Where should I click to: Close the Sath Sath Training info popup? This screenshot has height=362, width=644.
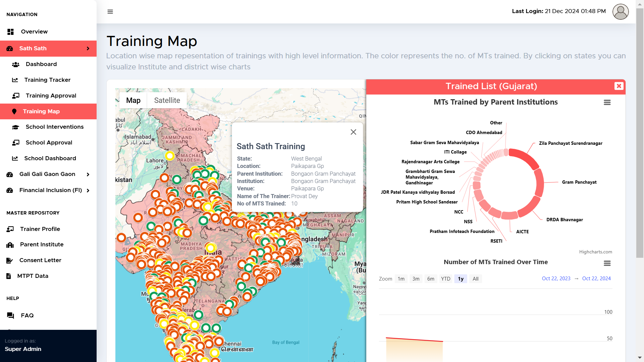coord(353,132)
